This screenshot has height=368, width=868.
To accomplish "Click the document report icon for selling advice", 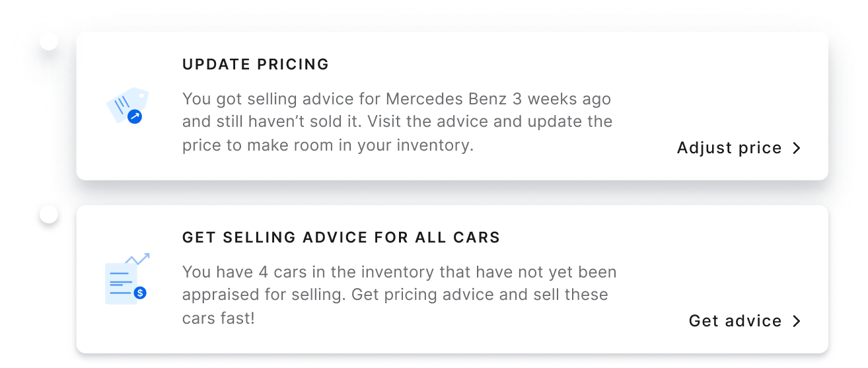I will [x=126, y=279].
